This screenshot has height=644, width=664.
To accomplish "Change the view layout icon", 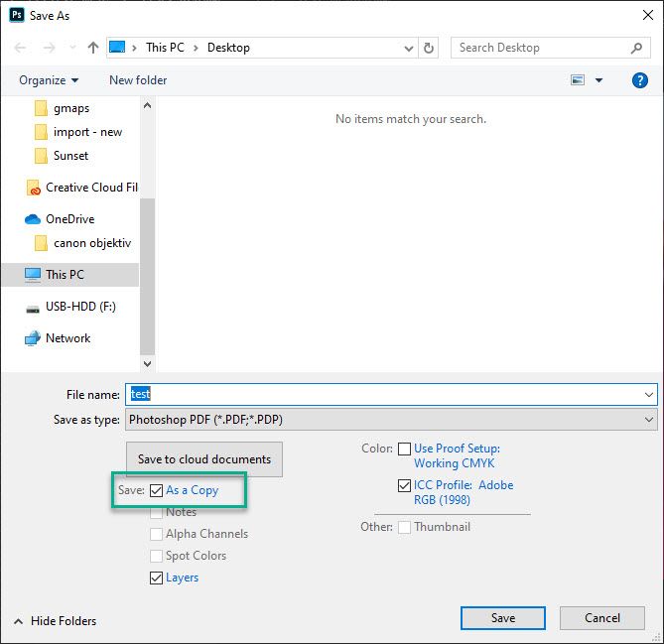I will point(578,79).
